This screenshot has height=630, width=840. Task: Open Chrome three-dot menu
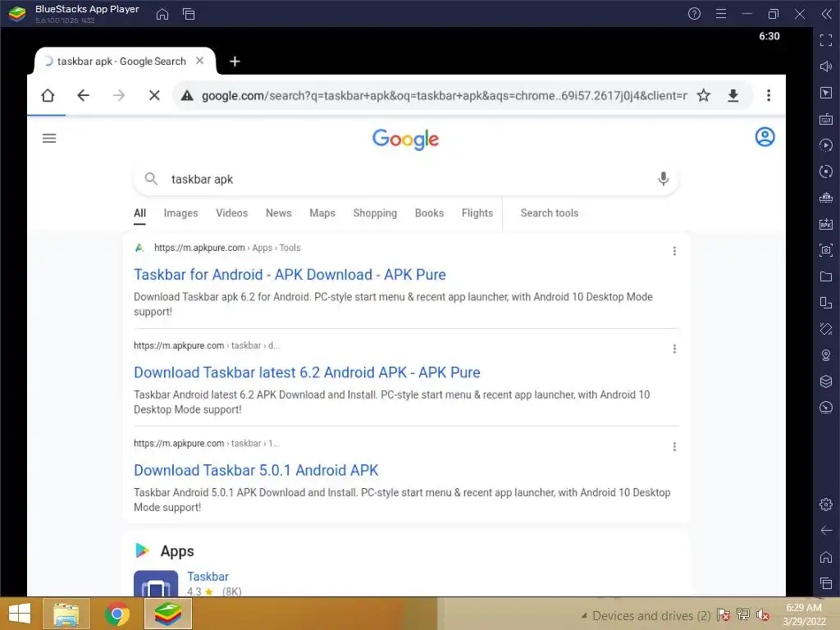coord(768,95)
